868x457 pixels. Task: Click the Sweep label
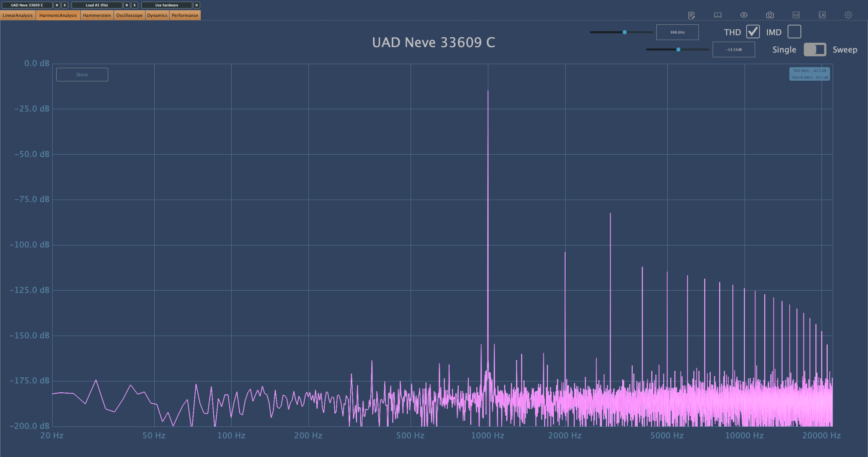pyautogui.click(x=845, y=50)
